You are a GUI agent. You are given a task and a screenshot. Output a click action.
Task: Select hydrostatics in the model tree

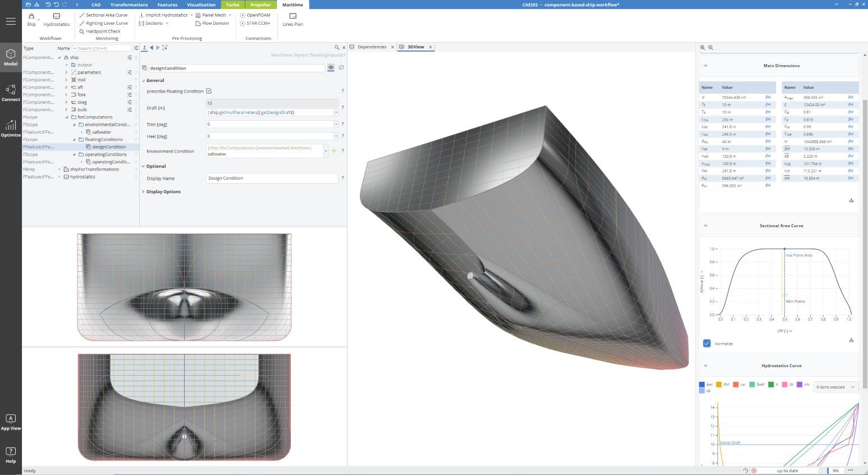(x=83, y=177)
